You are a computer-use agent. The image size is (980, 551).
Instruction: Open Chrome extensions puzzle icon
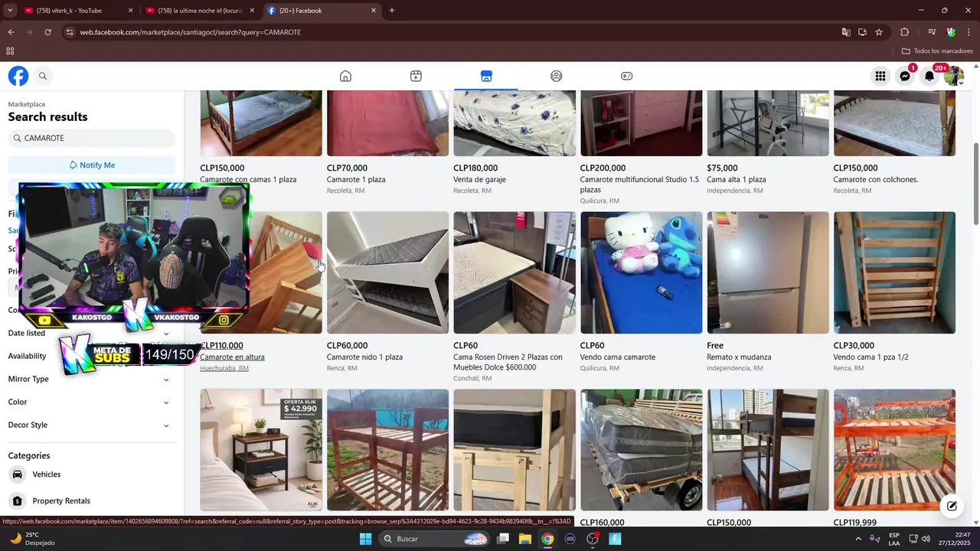(905, 32)
